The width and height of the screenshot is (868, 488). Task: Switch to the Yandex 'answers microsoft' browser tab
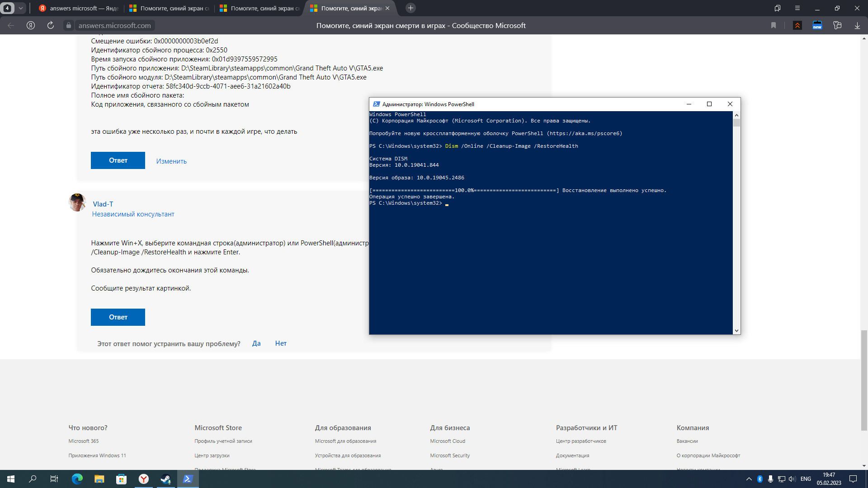pyautogui.click(x=79, y=8)
